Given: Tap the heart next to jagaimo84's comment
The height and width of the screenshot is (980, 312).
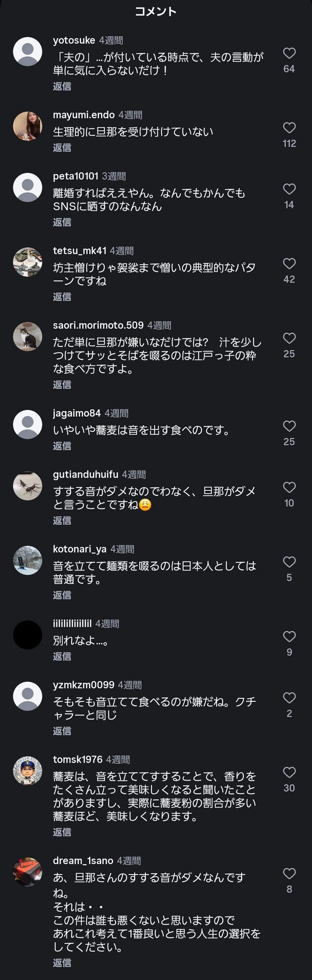Looking at the screenshot, I should tap(289, 426).
